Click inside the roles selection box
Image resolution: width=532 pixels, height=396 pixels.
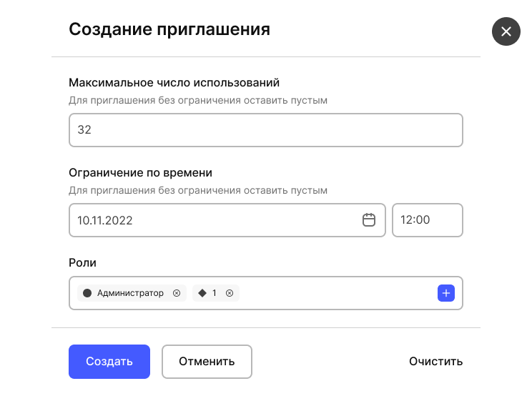(266, 293)
